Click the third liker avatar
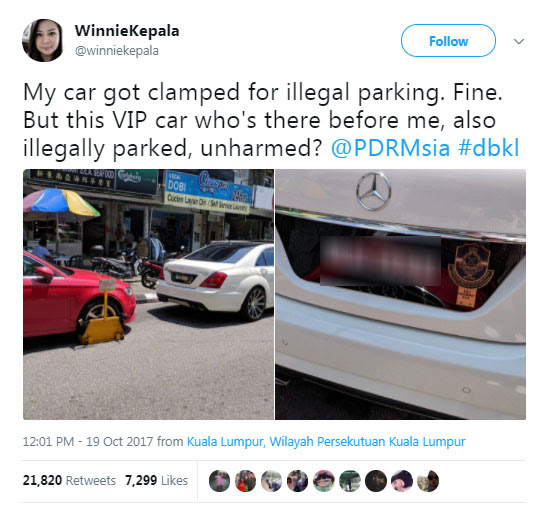 (271, 481)
